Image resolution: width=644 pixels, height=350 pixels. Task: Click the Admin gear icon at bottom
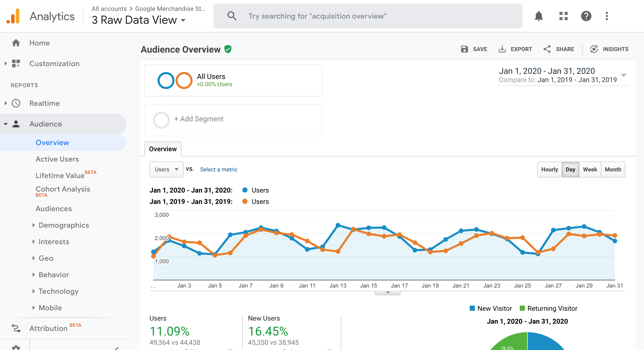coord(16,348)
